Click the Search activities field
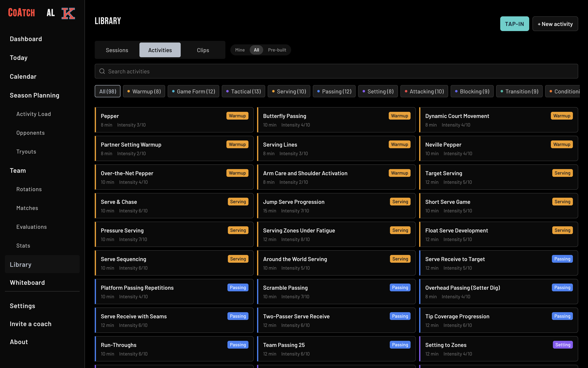 [336, 71]
